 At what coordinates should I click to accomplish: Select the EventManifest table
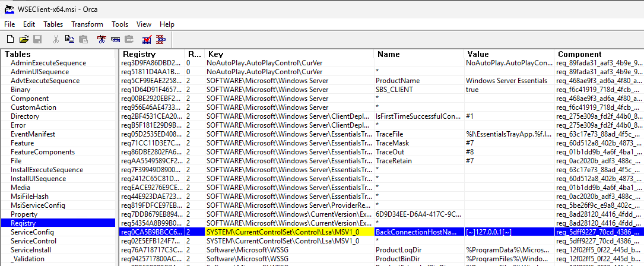coord(33,134)
